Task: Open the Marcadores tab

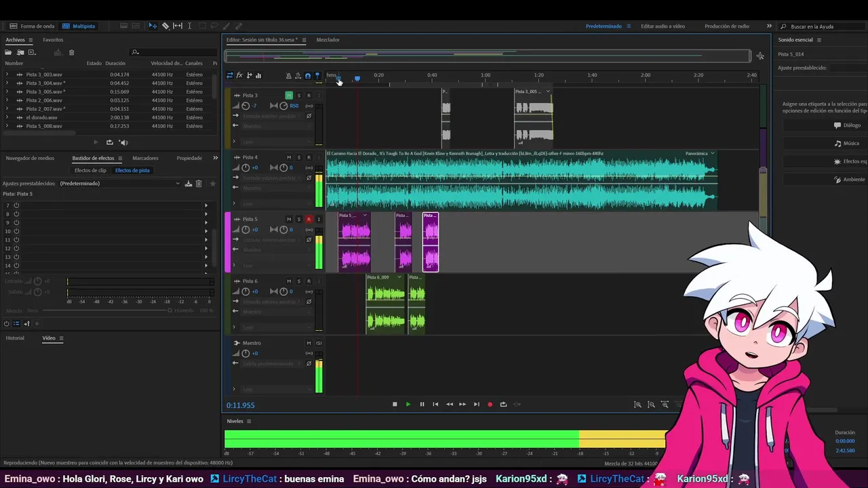Action: 145,158
